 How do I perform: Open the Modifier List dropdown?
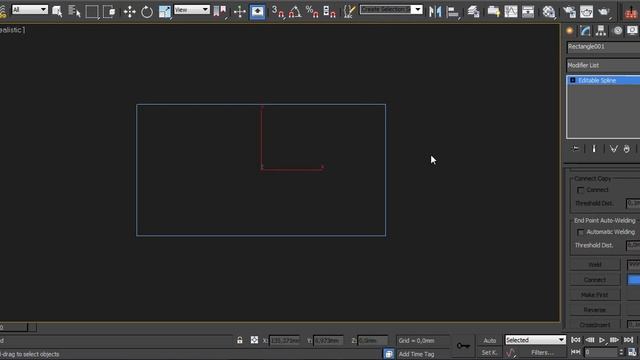[x=603, y=65]
